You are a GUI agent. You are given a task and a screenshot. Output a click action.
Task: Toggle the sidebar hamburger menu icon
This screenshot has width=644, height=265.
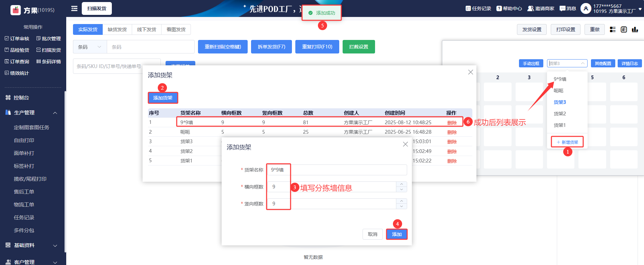[74, 8]
